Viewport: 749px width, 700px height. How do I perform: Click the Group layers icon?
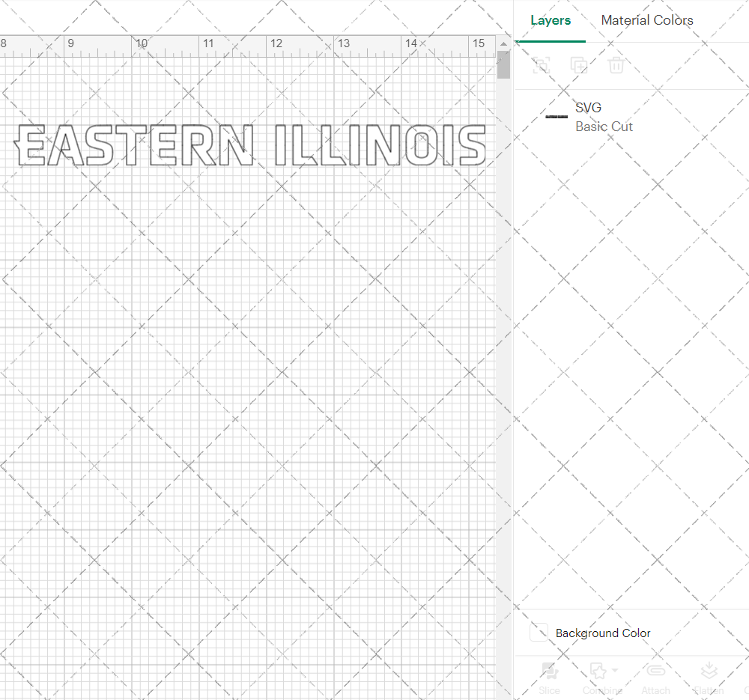pyautogui.click(x=542, y=65)
